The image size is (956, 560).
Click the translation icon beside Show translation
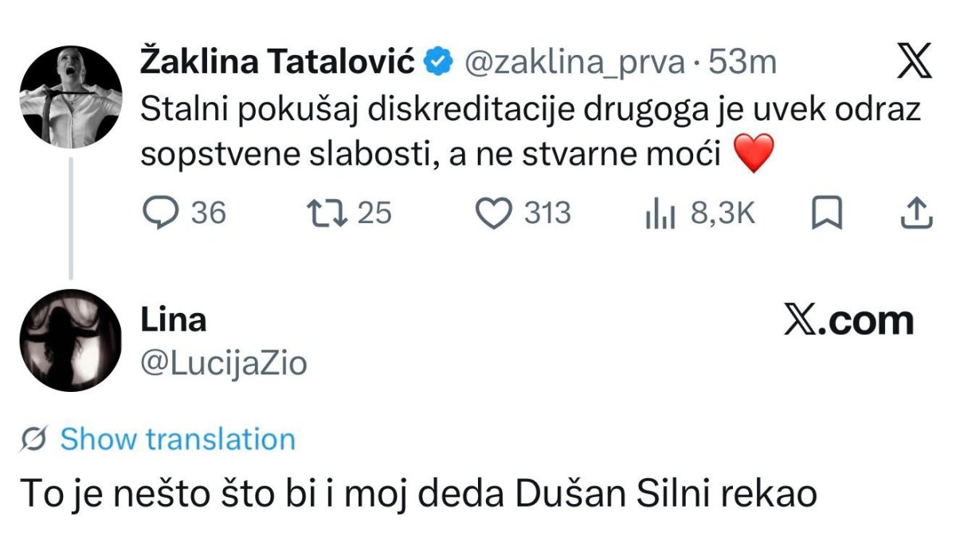pyautogui.click(x=35, y=440)
